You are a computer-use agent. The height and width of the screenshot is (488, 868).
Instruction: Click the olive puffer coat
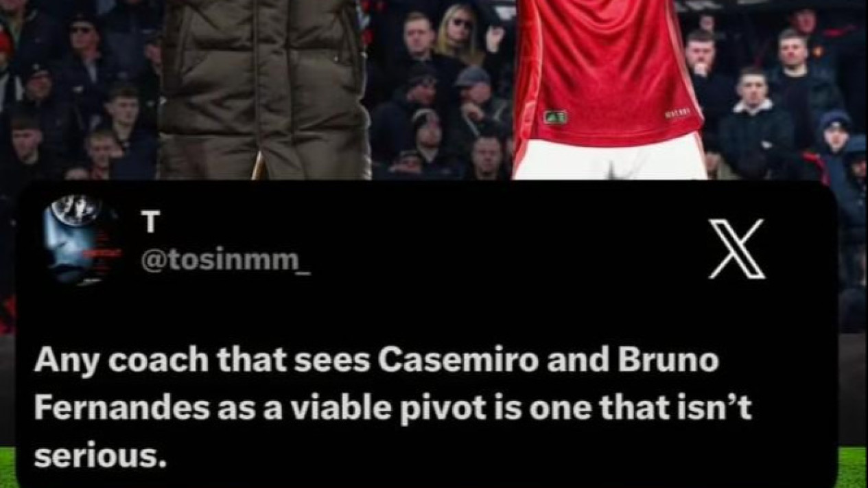tap(264, 88)
